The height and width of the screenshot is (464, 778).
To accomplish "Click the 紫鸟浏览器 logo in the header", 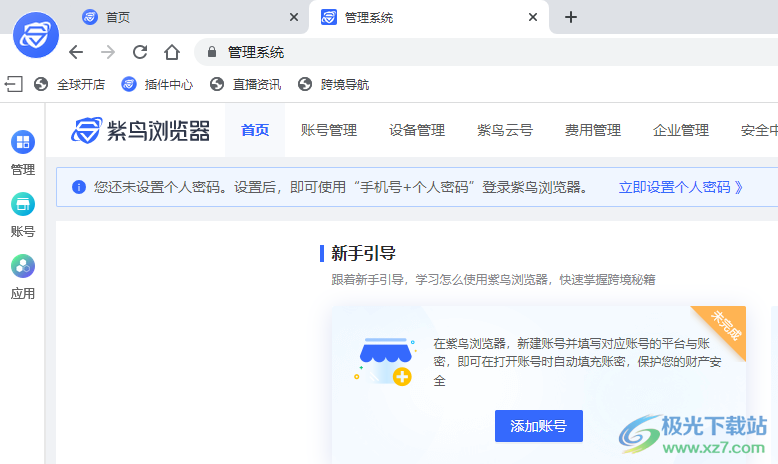I will [140, 131].
